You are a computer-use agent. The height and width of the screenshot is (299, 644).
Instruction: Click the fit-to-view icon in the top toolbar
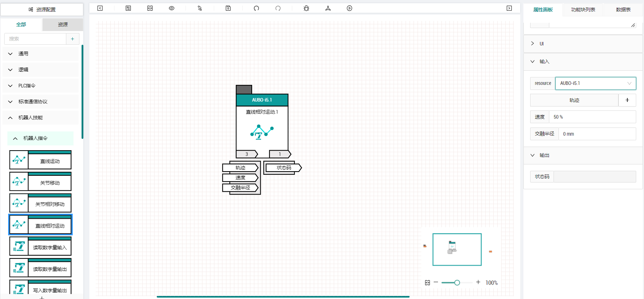150,8
